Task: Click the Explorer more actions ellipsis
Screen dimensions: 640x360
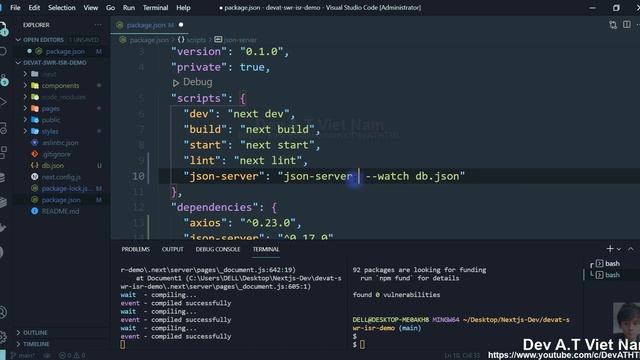Action: coord(98,25)
